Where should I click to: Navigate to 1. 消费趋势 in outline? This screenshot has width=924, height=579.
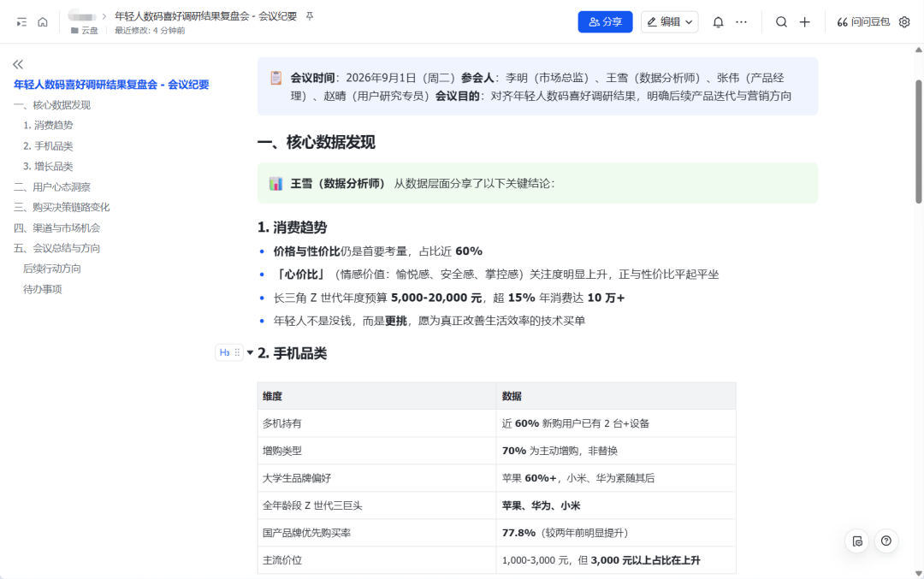pyautogui.click(x=48, y=125)
